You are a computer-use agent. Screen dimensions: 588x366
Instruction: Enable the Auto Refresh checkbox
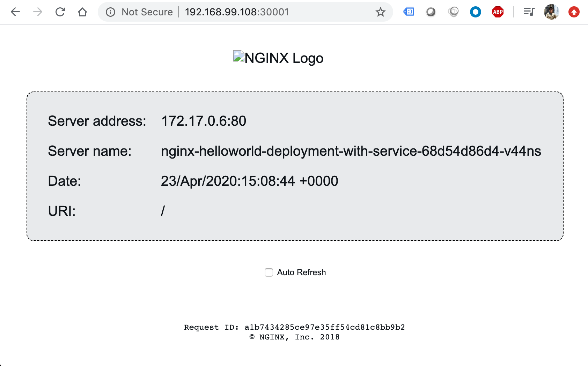[x=269, y=272]
